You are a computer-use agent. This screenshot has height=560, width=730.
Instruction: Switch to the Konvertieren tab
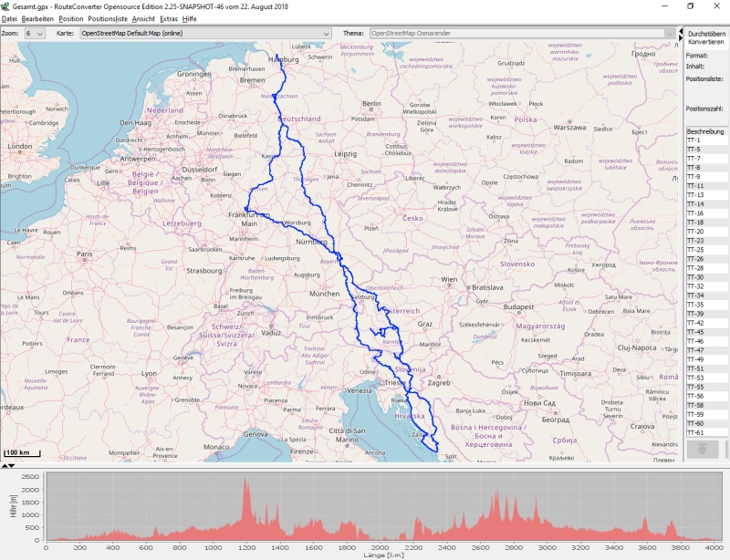tap(706, 42)
